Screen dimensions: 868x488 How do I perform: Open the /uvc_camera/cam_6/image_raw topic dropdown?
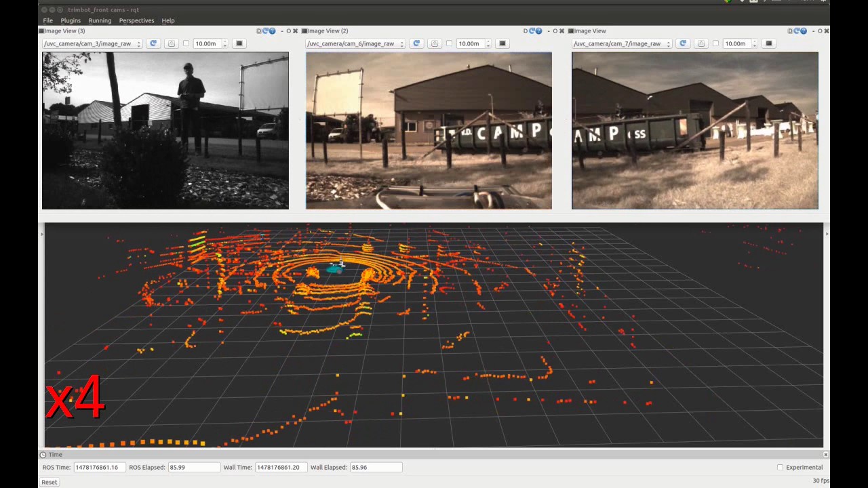click(x=355, y=43)
